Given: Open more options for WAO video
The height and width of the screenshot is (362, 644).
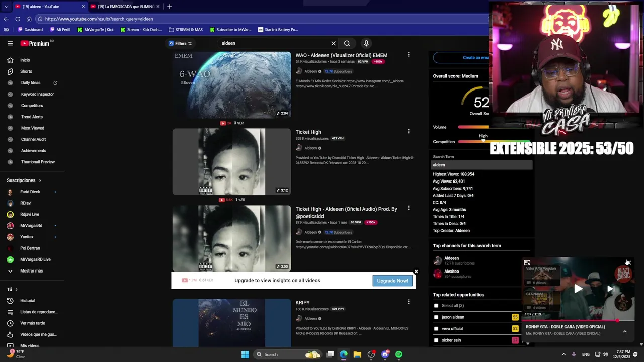Looking at the screenshot, I should click(409, 54).
